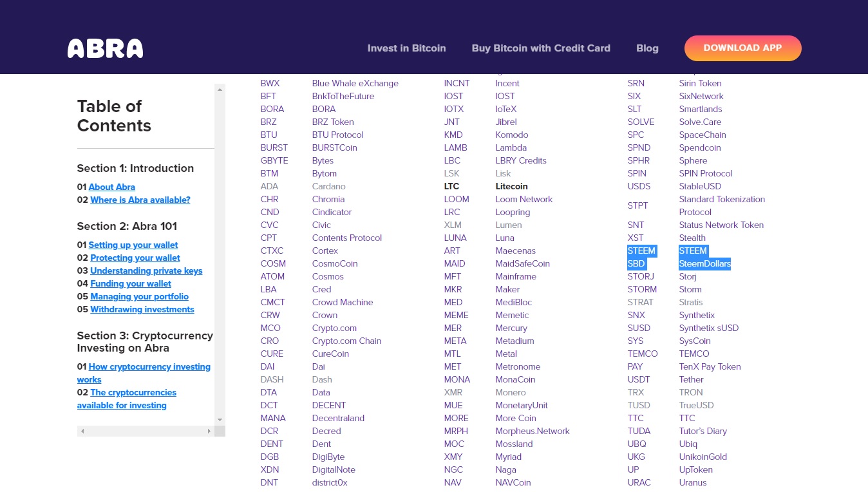Click the Status Network Token entry
The image size is (868, 492).
pos(721,225)
